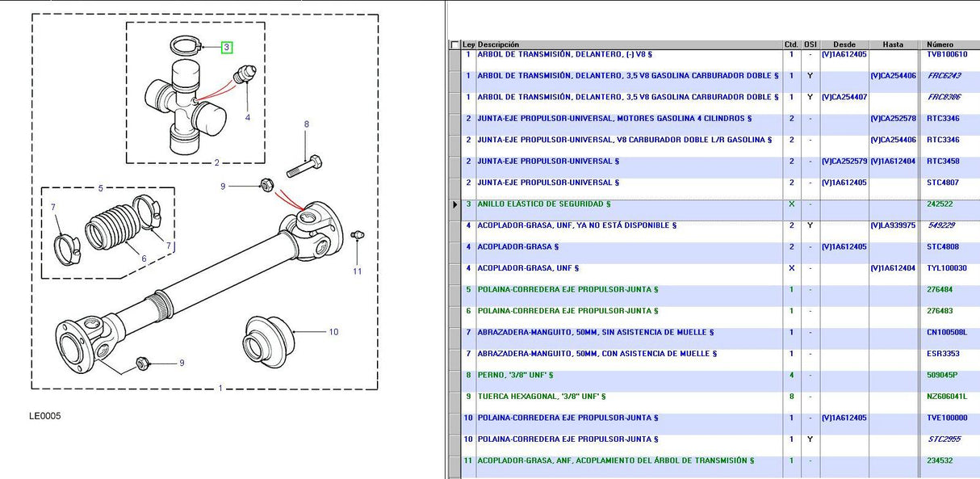The height and width of the screenshot is (479, 980).
Task: Tick the checkbox in the table header corner
Action: (454, 45)
